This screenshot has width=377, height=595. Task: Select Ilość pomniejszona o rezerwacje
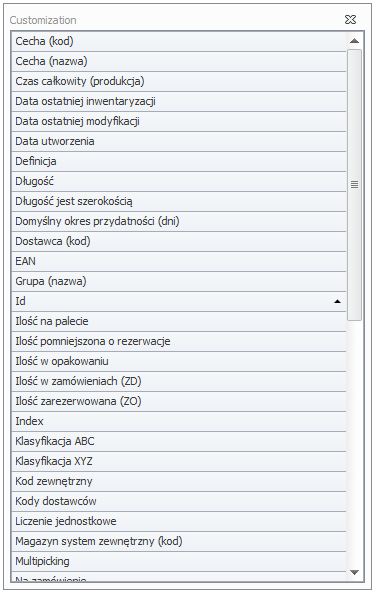pyautogui.click(x=179, y=342)
